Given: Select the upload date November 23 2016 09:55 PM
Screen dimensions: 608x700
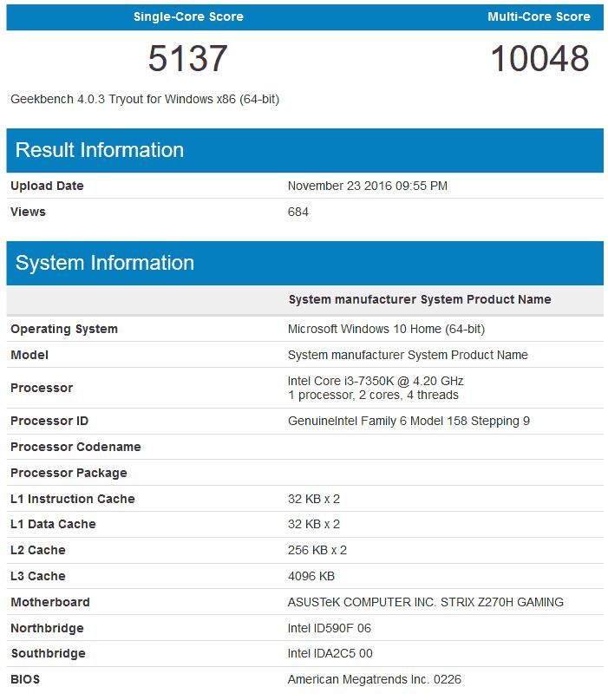Looking at the screenshot, I should 368,186.
